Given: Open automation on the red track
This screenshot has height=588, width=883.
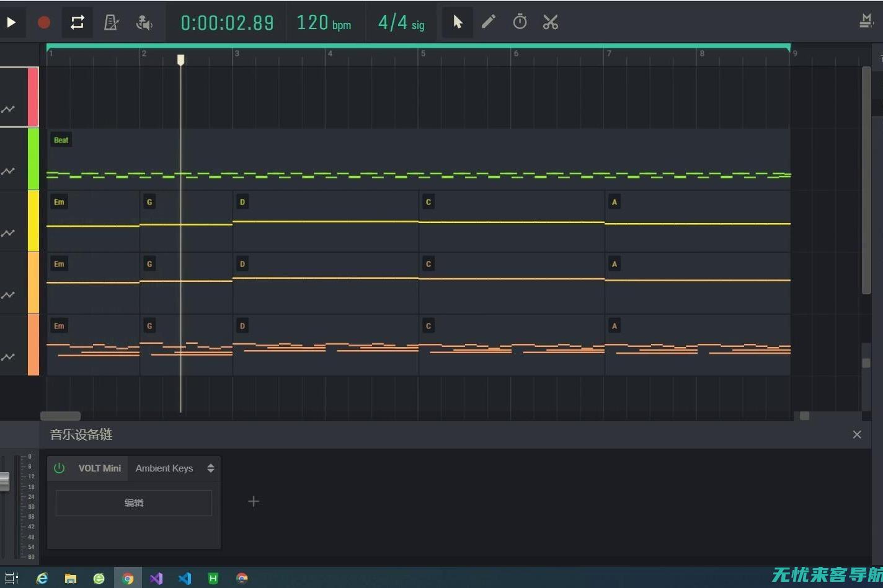Looking at the screenshot, I should click(x=8, y=109).
